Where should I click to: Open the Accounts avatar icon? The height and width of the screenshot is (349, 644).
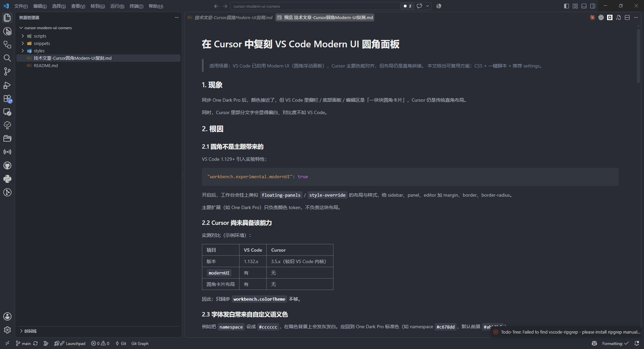[7, 316]
